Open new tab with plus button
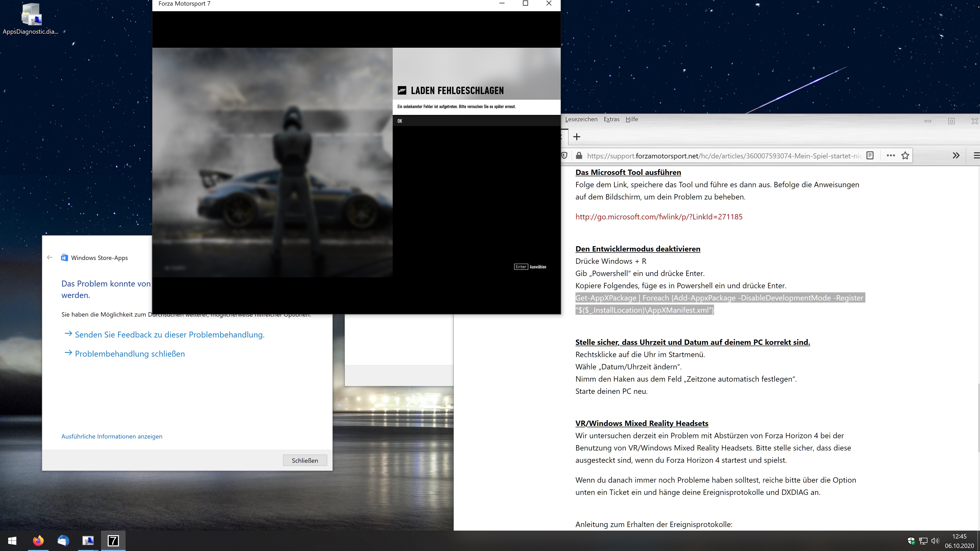The height and width of the screenshot is (551, 980). (577, 136)
